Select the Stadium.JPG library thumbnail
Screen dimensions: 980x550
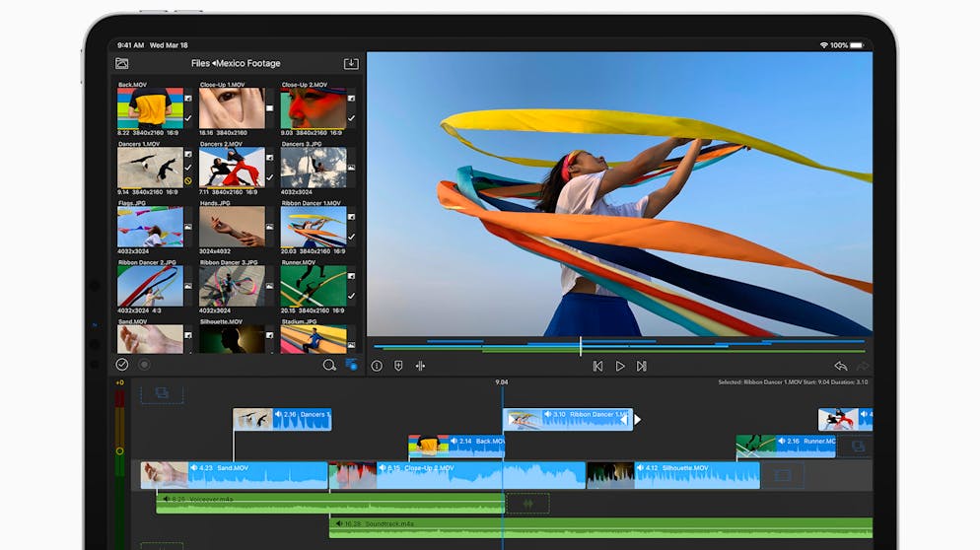pyautogui.click(x=314, y=339)
